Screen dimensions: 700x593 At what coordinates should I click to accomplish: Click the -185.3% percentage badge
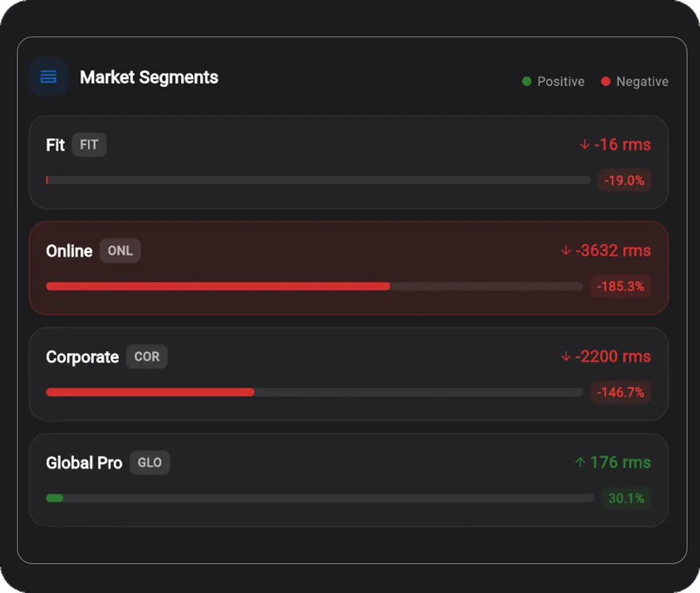click(621, 286)
